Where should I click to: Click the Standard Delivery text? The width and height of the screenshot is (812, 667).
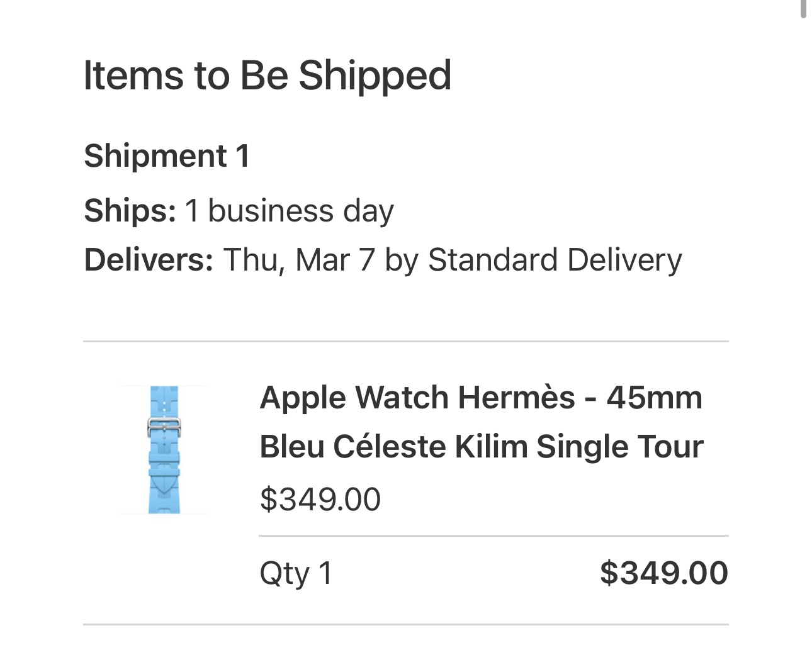tap(555, 259)
